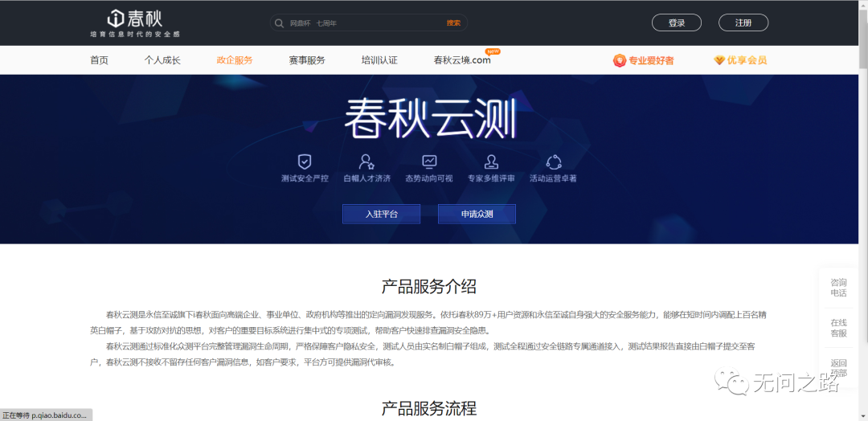Click the 登录 button
The width and height of the screenshot is (868, 421).
tap(677, 22)
